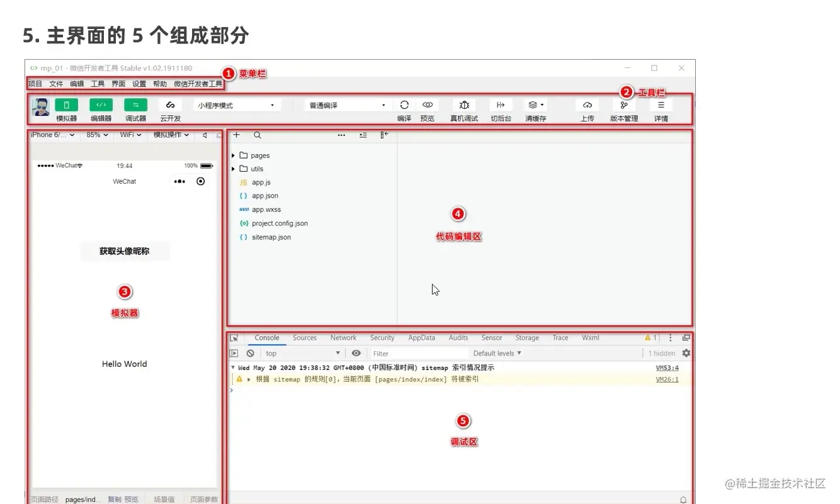The width and height of the screenshot is (840, 504).
Task: Click the console settings gear icon
Action: coord(686,353)
